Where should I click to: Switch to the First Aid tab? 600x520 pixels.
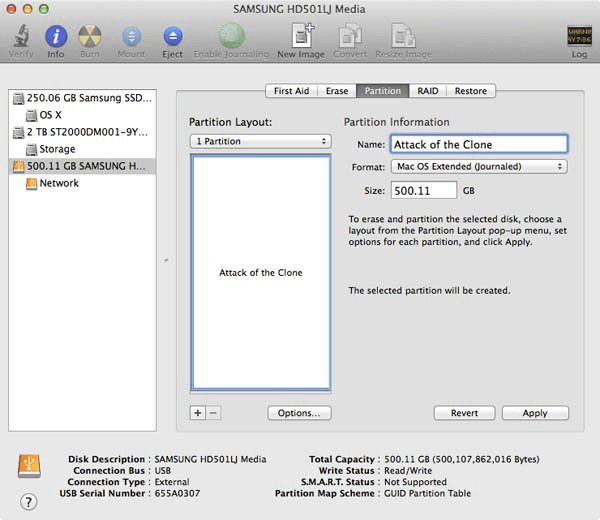coord(292,91)
